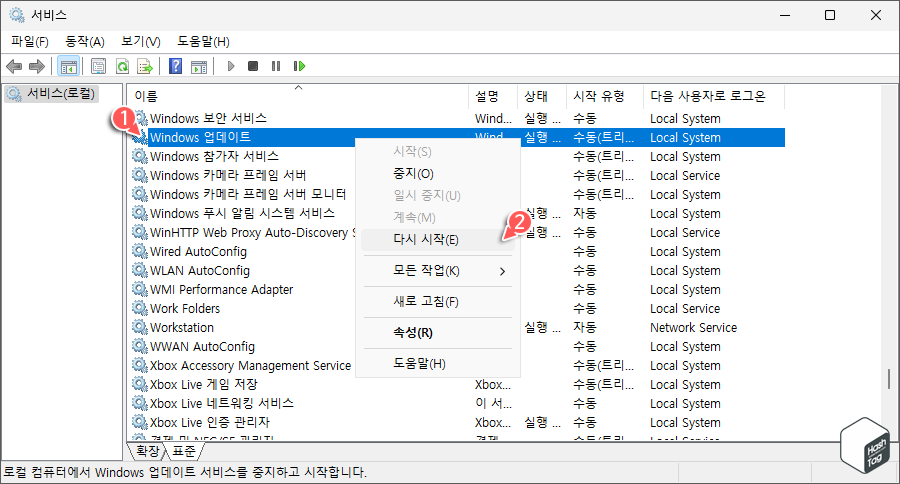Click the gear icon of Windows 참가자 서비스
The height and width of the screenshot is (484, 900).
coord(140,156)
